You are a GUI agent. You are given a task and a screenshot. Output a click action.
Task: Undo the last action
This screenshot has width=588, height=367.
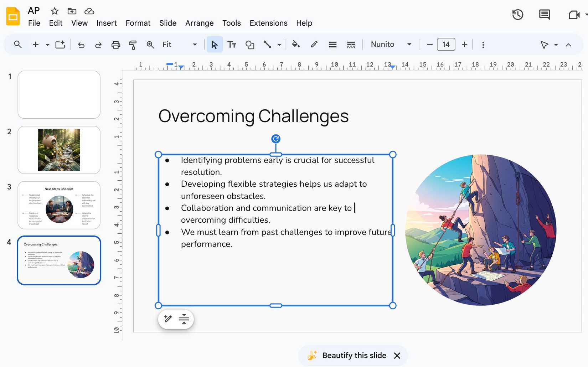coord(81,45)
